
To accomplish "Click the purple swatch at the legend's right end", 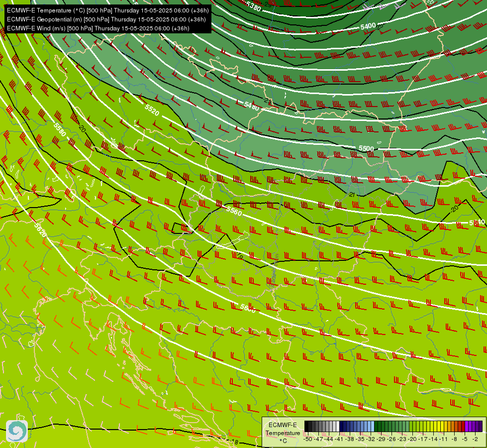I will [x=480, y=426].
